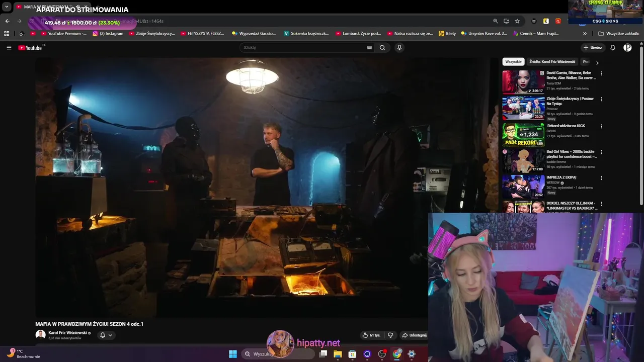Click the page vertical scrollbar
Viewport: 644px width, 362px height.
click(641, 126)
